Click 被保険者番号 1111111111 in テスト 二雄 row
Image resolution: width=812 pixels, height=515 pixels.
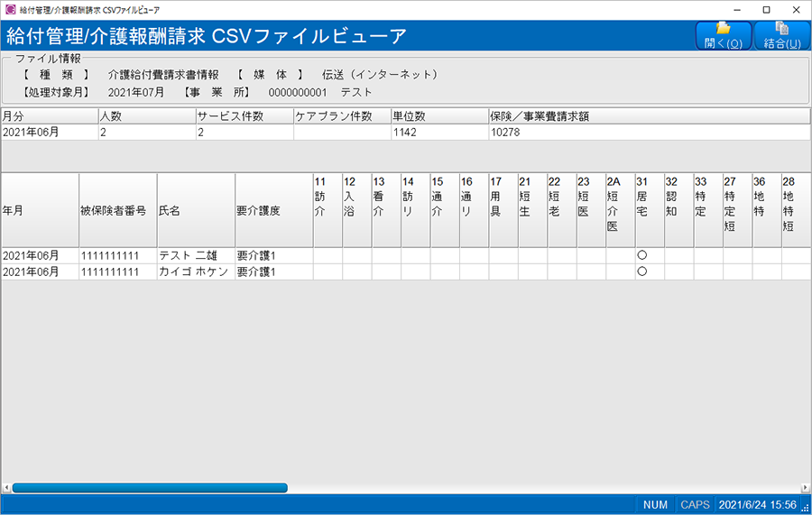coord(118,255)
